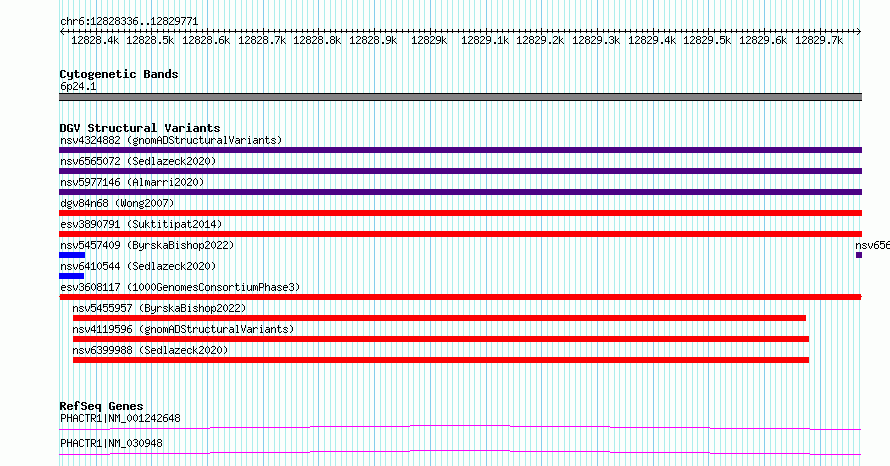The image size is (890, 466).
Task: Click the small purple square variant at right edge
Action: click(859, 255)
